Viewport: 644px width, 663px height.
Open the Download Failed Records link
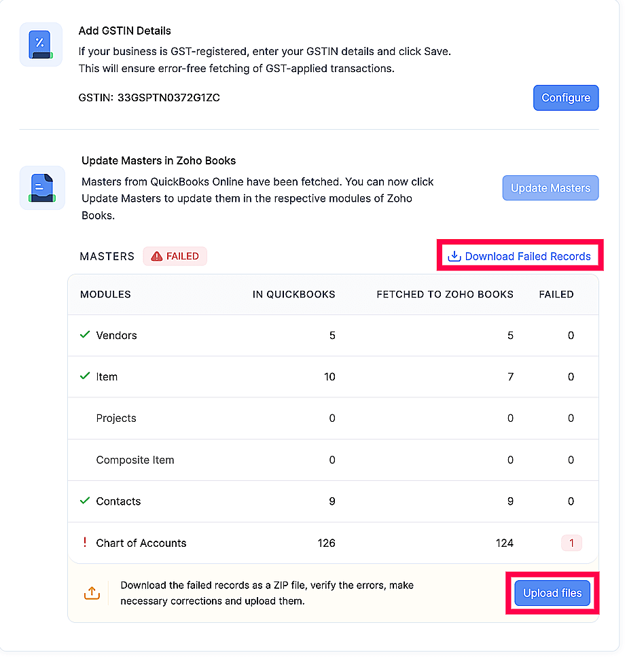[519, 256]
